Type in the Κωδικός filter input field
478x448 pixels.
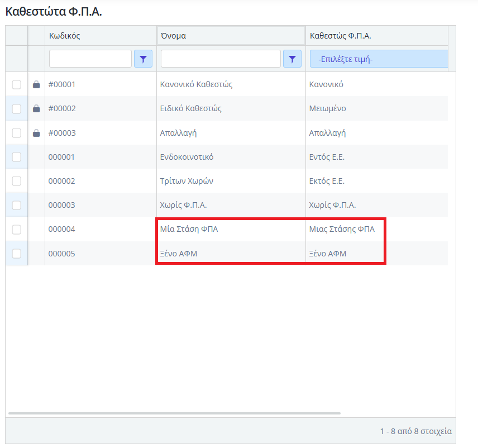tap(90, 59)
